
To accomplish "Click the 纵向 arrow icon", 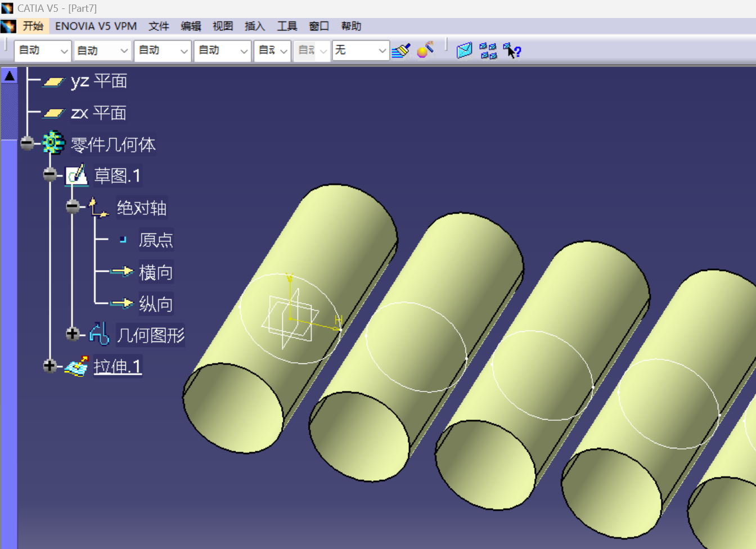I will tap(121, 303).
